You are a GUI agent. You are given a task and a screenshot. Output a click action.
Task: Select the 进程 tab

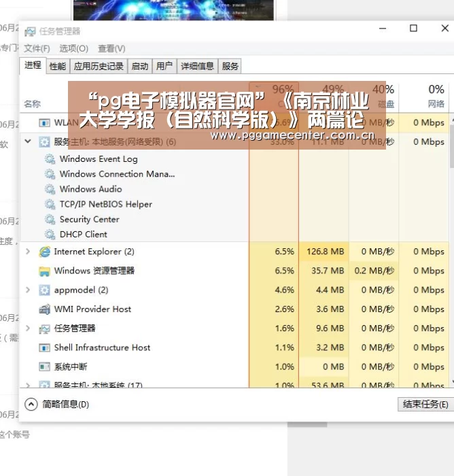tap(33, 65)
